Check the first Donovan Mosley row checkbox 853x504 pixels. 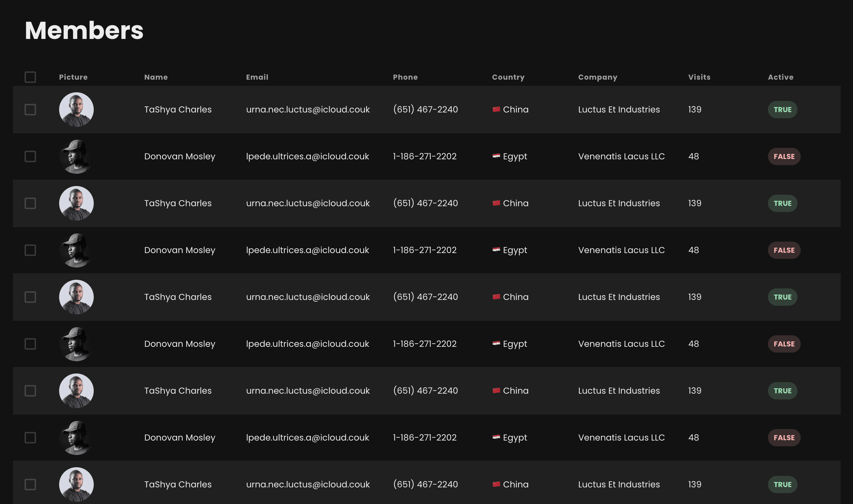click(30, 156)
